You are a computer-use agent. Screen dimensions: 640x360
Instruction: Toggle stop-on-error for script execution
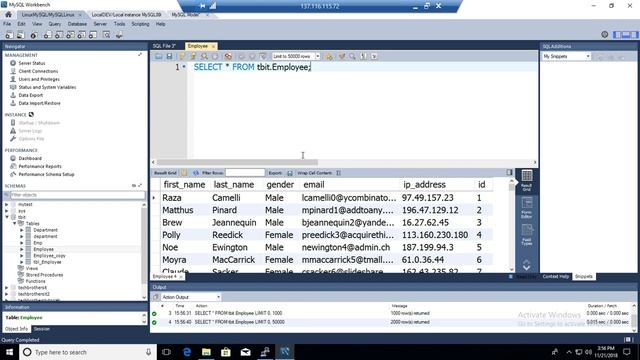[x=228, y=56]
